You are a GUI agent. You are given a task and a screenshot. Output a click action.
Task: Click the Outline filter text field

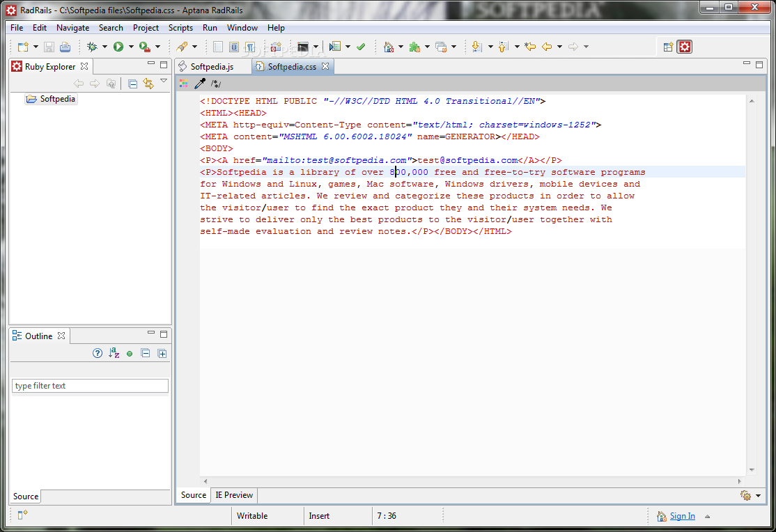click(x=90, y=386)
